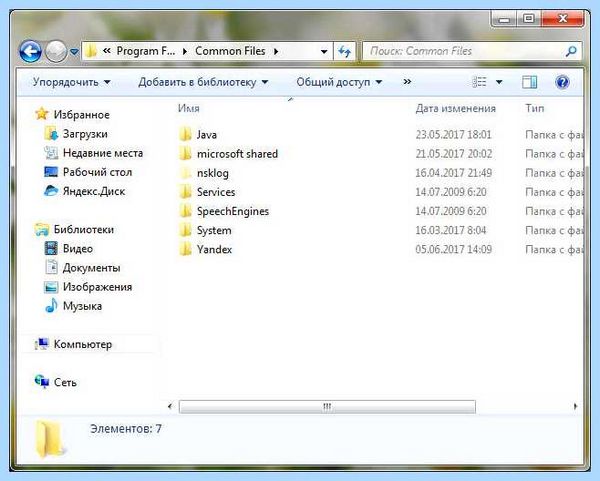Image resolution: width=600 pixels, height=481 pixels.
Task: Click the Сеть network icon
Action: tap(42, 381)
